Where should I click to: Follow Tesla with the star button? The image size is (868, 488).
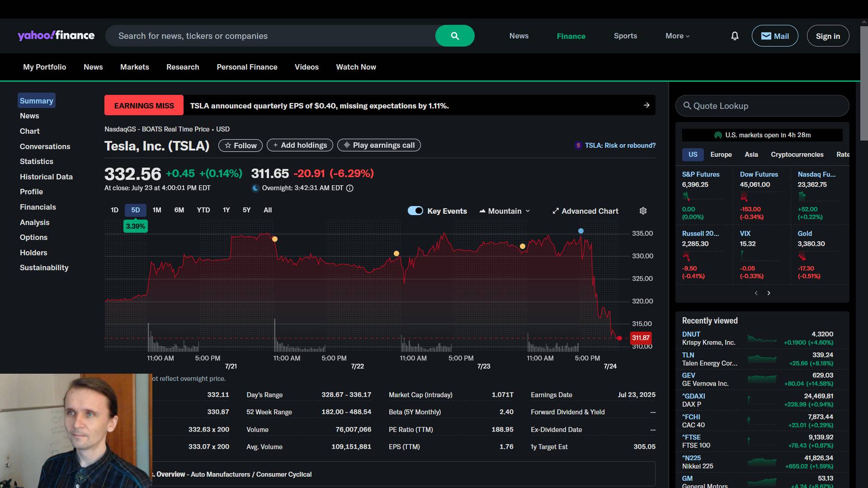tap(241, 145)
